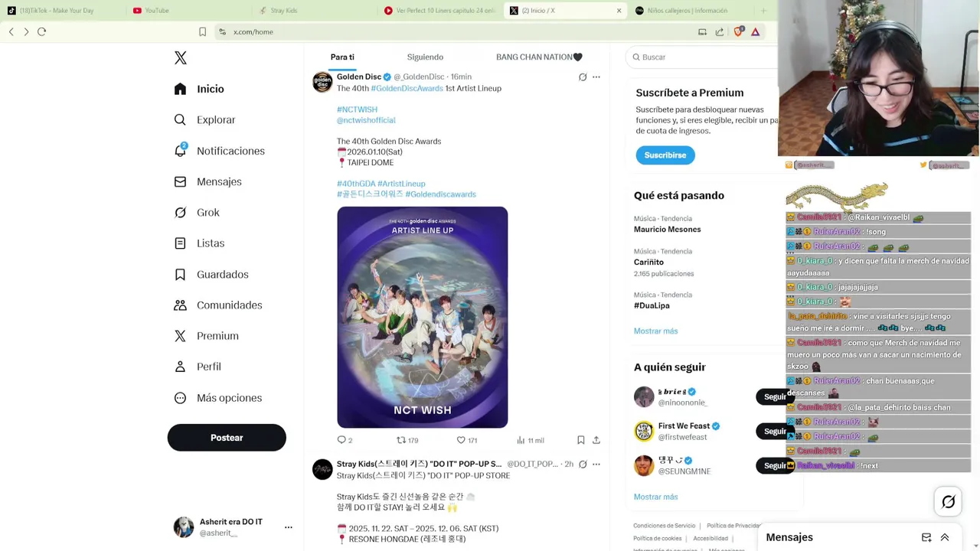Image resolution: width=980 pixels, height=551 pixels.
Task: Click Mostrar más under trends
Action: coord(655,331)
